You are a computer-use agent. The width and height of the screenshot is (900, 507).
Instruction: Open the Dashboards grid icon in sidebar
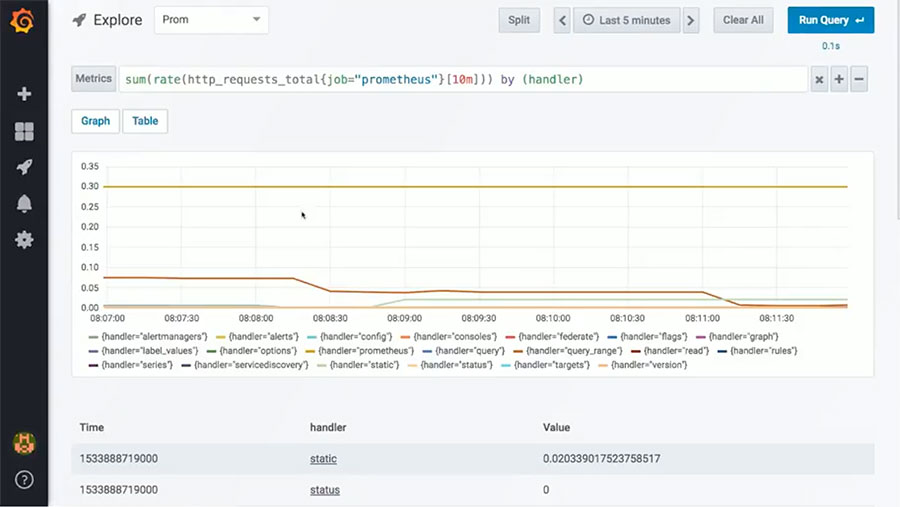point(24,131)
